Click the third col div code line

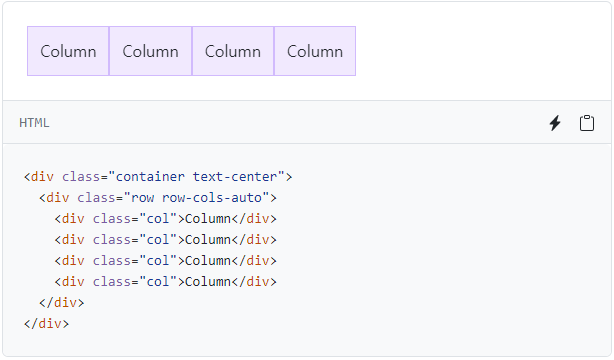click(166, 261)
